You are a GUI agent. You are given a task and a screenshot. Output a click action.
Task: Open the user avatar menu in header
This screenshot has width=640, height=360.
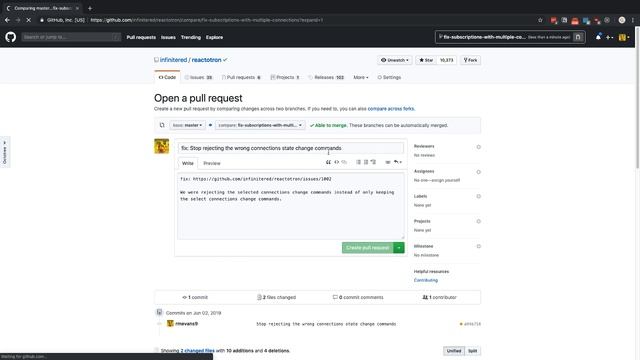[x=624, y=38]
